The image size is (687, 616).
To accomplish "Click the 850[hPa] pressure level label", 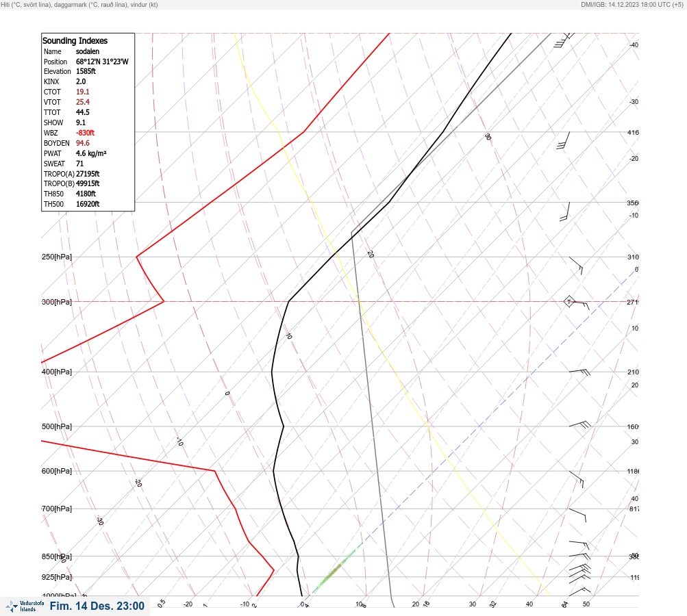I will pos(57,557).
